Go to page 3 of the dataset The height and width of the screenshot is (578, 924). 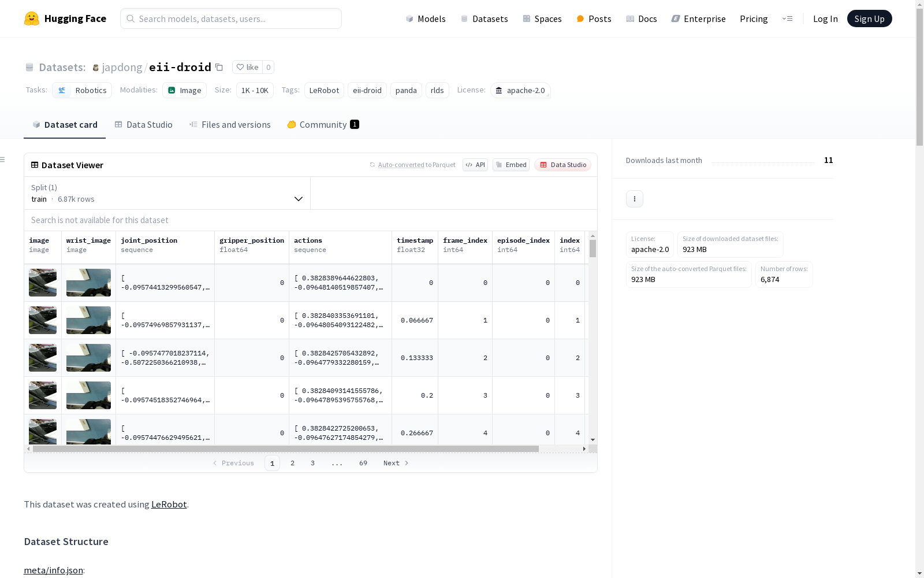[313, 463]
